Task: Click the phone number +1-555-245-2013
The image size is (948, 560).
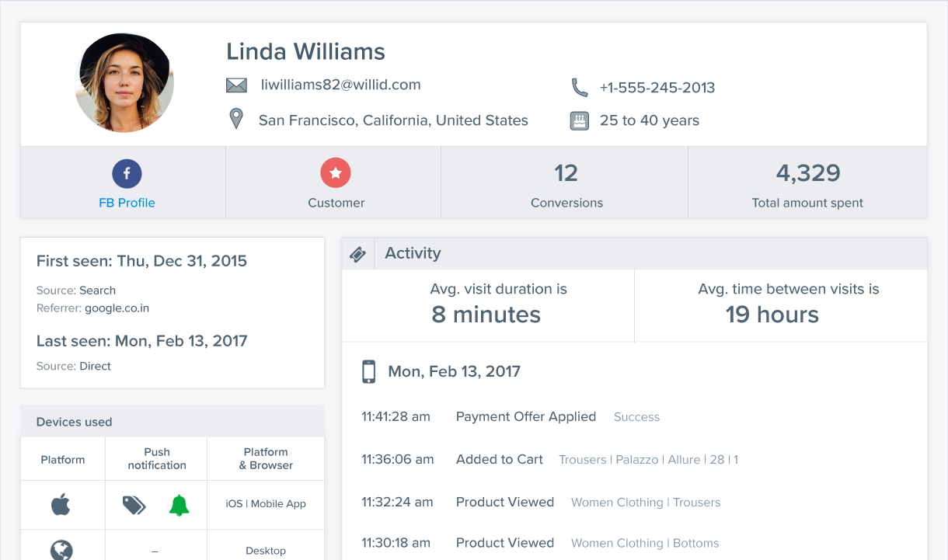Action: tap(657, 88)
